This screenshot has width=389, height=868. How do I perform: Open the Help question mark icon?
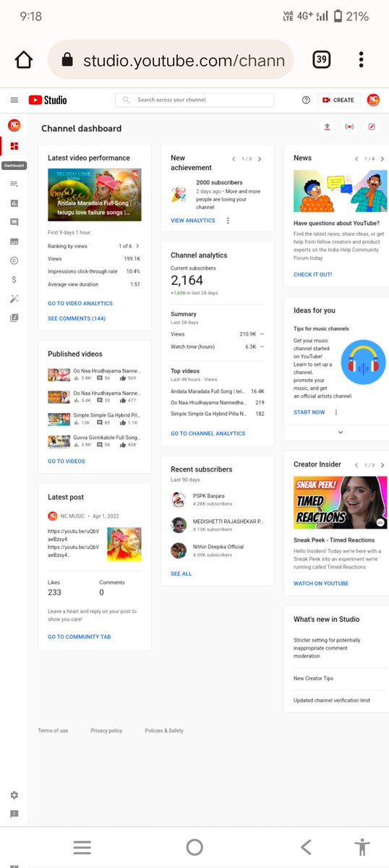306,100
